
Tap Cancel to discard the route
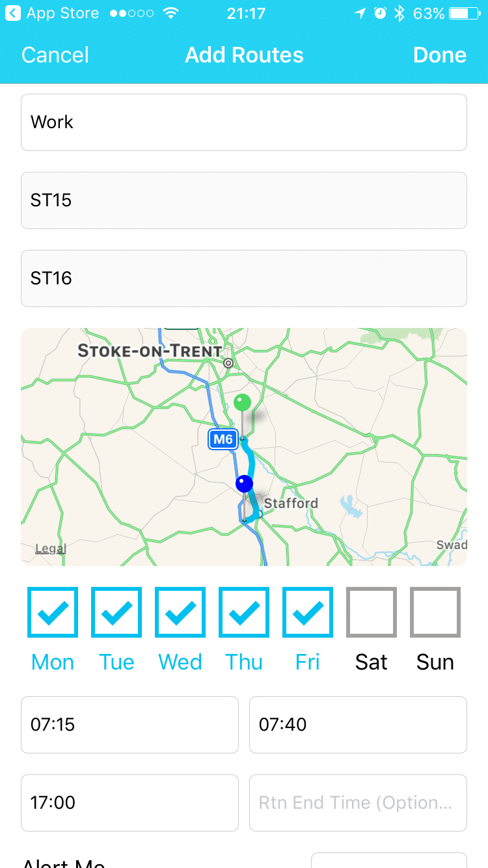tap(55, 55)
